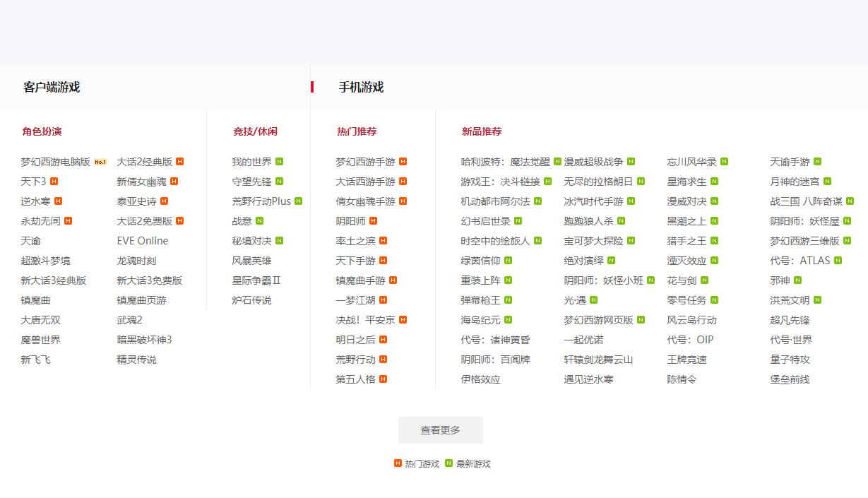The width and height of the screenshot is (868, 498).
Task: Visit the 游戏王：决斗链接 link
Action: (x=501, y=182)
